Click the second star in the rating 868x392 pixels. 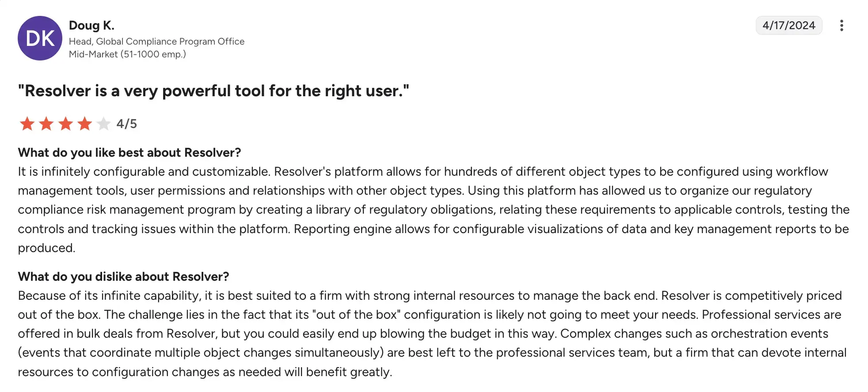tap(46, 124)
